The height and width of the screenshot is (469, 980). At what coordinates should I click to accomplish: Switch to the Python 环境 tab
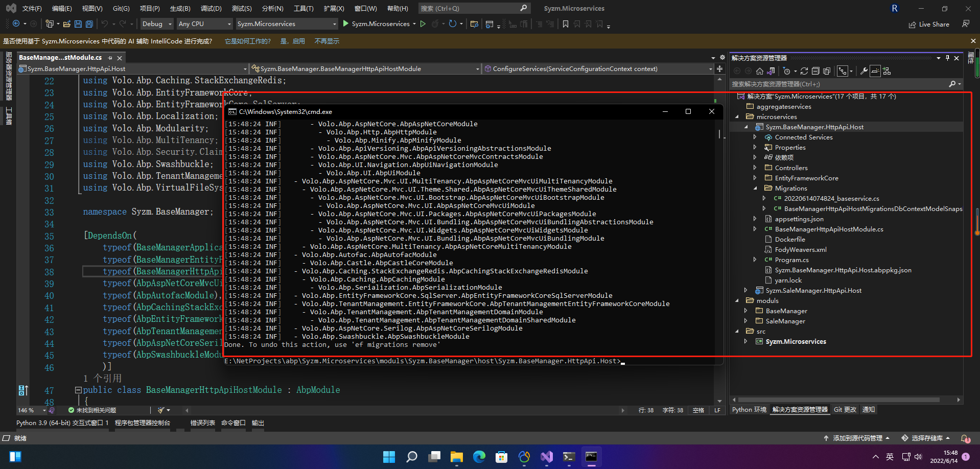click(x=749, y=410)
